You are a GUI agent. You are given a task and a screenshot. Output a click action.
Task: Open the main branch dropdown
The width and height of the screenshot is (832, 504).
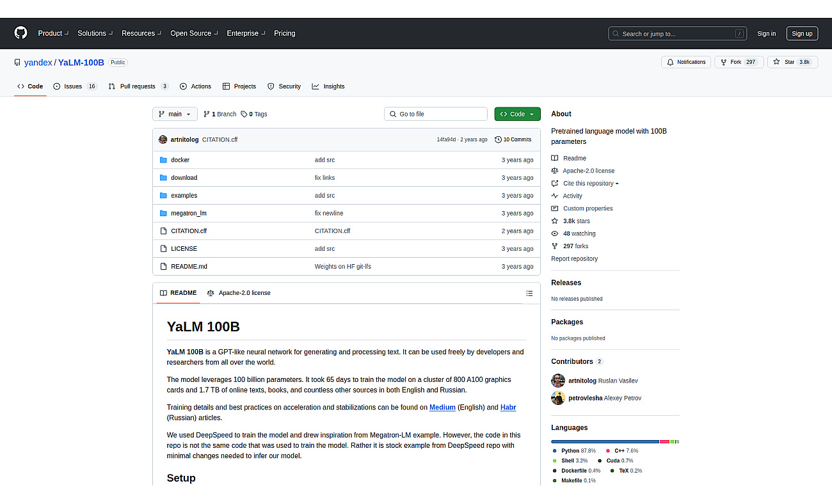[175, 114]
